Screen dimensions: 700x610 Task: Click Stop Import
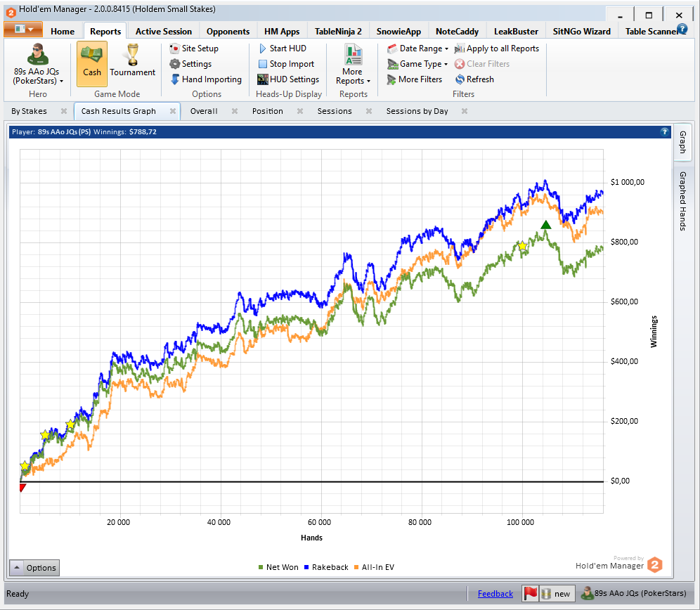pyautogui.click(x=286, y=64)
